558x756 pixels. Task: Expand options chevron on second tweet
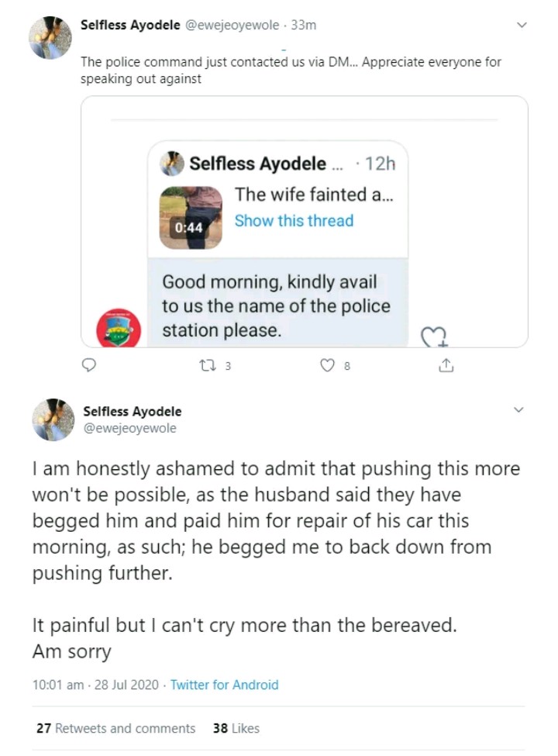tap(519, 409)
